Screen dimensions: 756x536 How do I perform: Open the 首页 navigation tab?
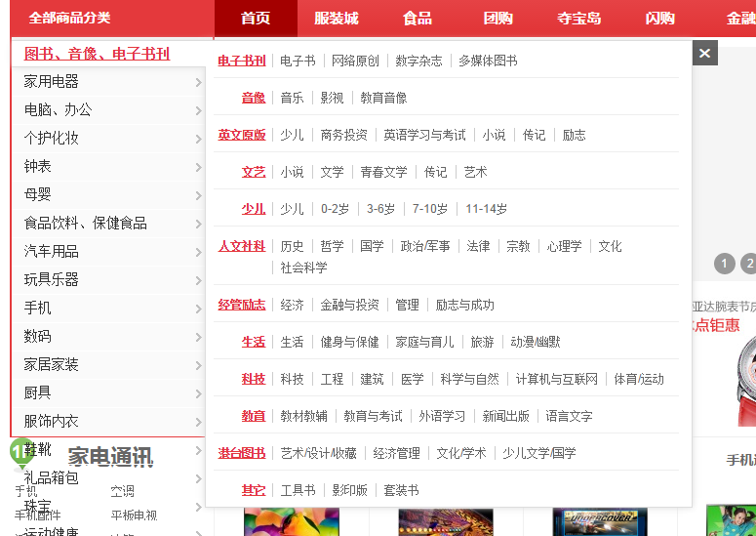tap(256, 19)
